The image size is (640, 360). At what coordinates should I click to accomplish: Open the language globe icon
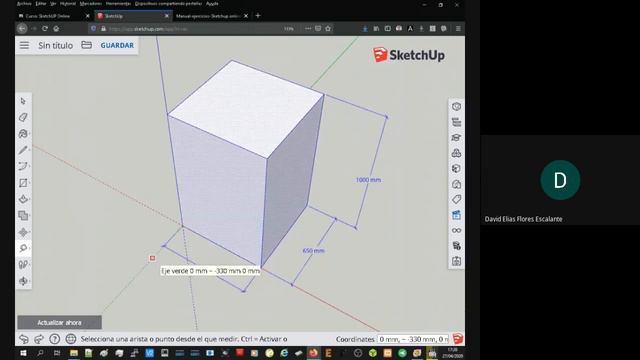coord(71,339)
